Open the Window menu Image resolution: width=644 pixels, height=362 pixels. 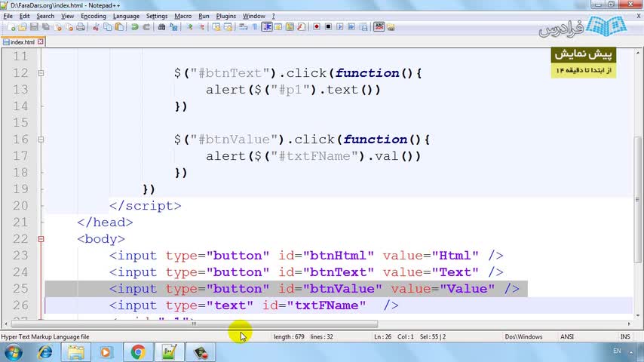(x=254, y=16)
